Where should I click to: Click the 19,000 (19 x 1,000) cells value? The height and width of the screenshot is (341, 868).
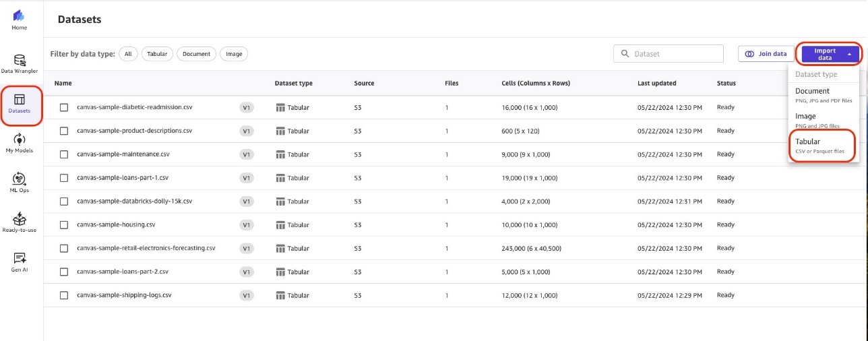pos(530,178)
